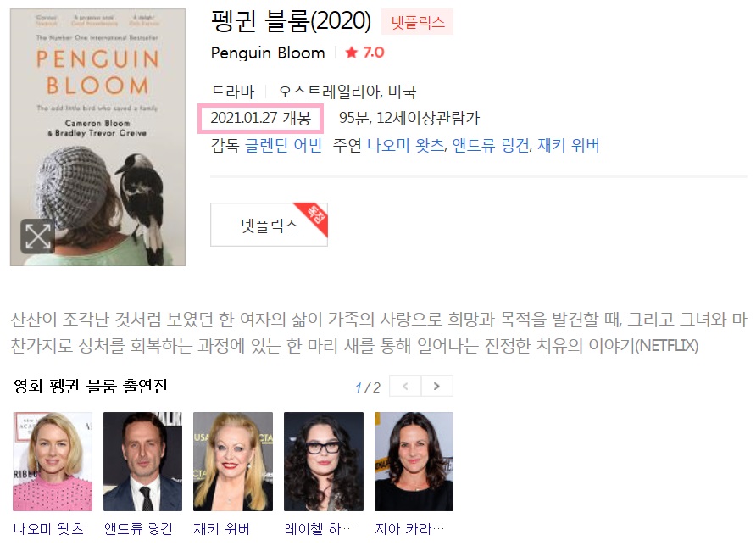756x546 pixels.
Task: Open lead actor 앤드류 링컨 link
Action: pos(491,145)
